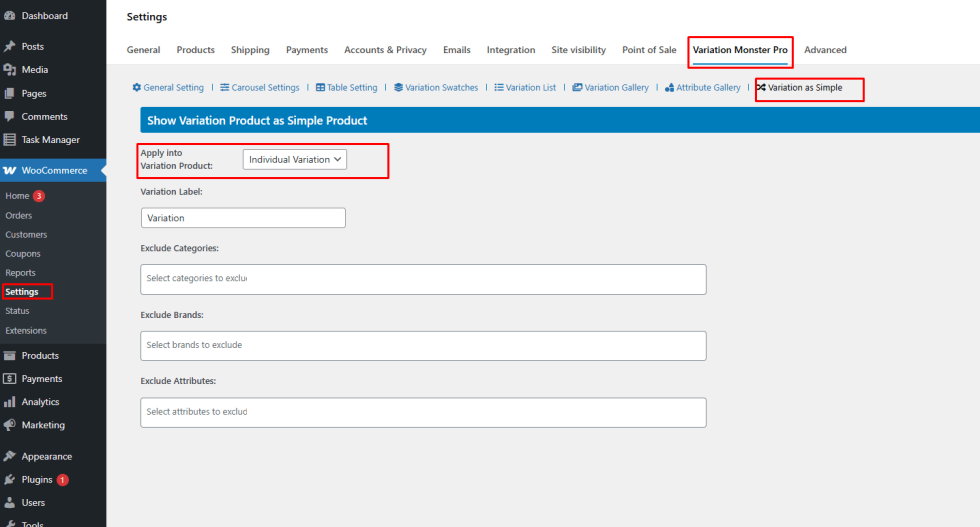This screenshot has width=980, height=527.
Task: Click the Payments dollar icon
Action: (9, 379)
